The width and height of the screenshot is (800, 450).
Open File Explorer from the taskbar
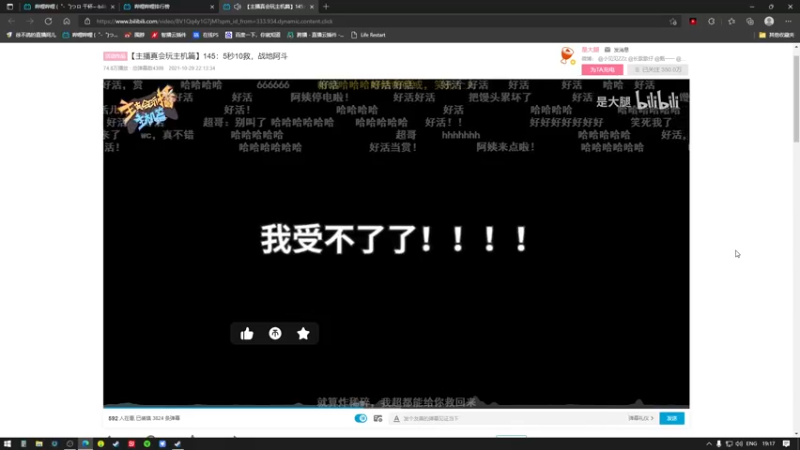tap(39, 444)
